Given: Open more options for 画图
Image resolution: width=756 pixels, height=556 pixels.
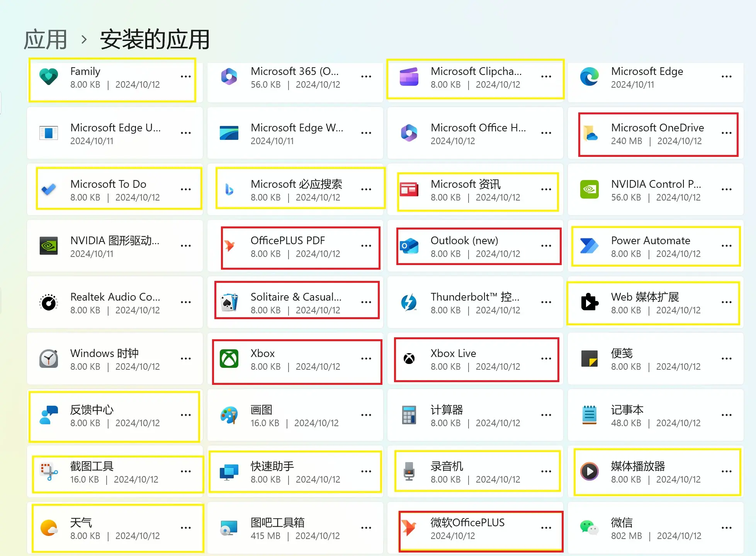Looking at the screenshot, I should 366,415.
